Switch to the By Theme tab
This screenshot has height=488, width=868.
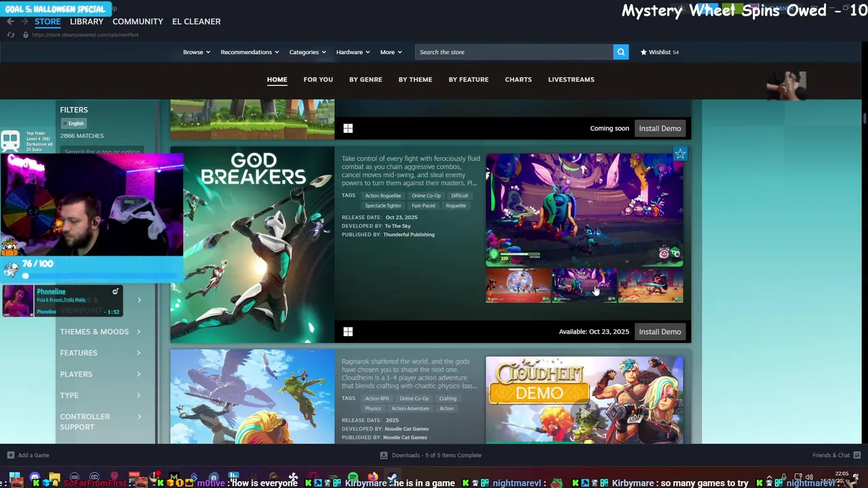point(415,79)
